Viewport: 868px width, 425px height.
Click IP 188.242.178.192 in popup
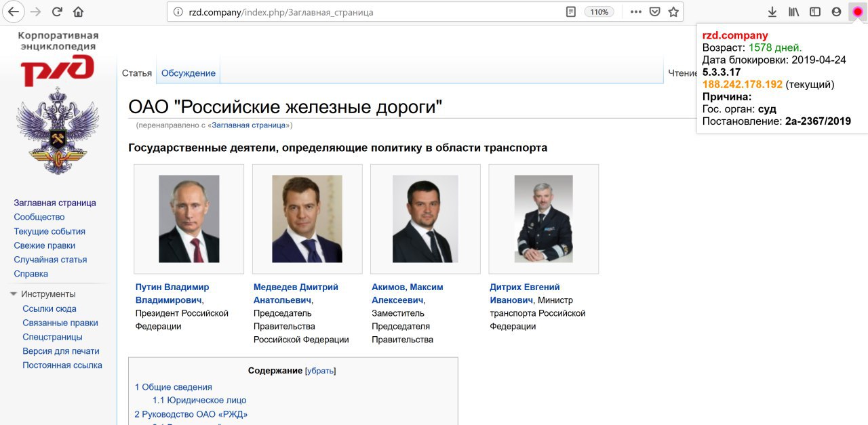(743, 85)
